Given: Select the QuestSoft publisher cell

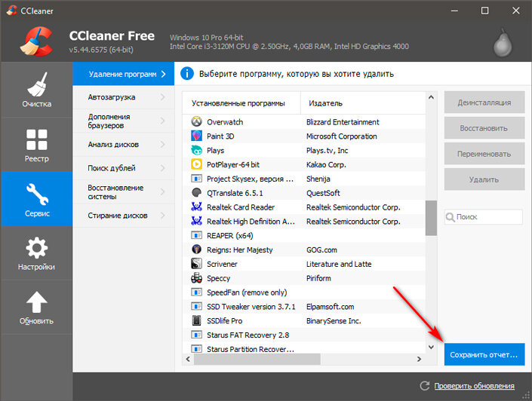Looking at the screenshot, I should tap(323, 193).
